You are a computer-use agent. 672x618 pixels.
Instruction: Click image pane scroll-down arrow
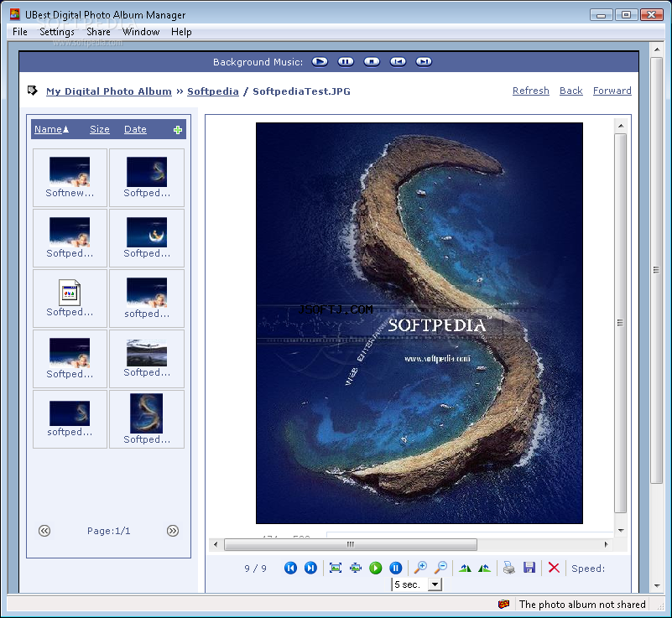(621, 531)
